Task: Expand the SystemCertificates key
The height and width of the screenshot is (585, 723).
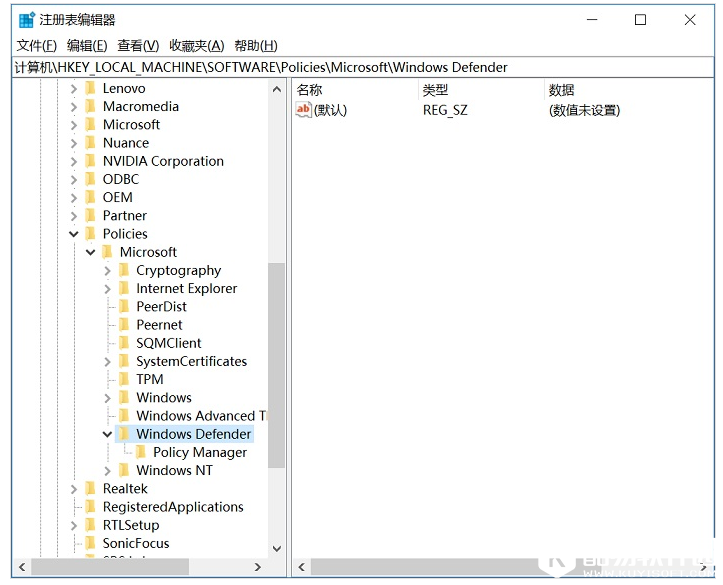Action: point(107,361)
